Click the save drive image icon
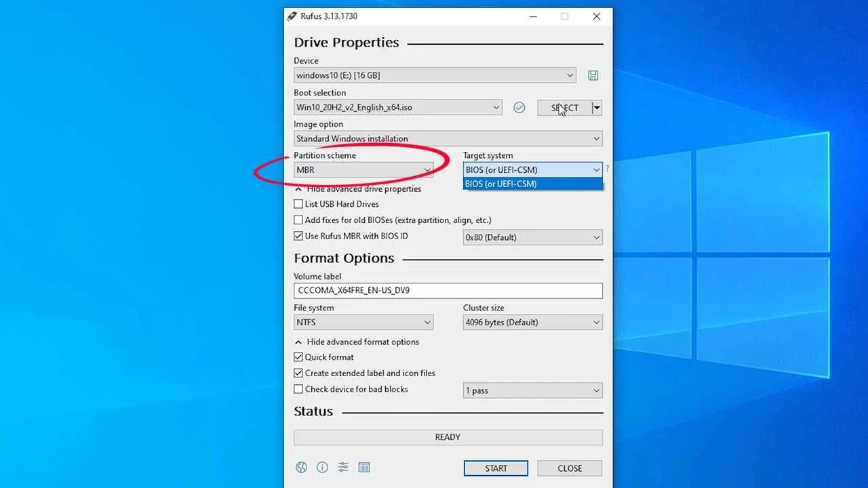Screen dimensions: 868x488 click(593, 75)
